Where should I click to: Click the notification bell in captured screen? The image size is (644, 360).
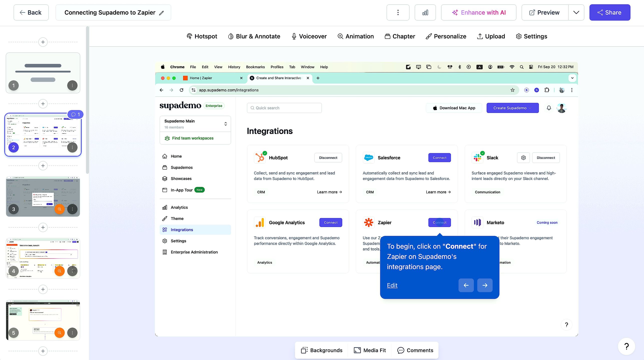click(x=549, y=108)
